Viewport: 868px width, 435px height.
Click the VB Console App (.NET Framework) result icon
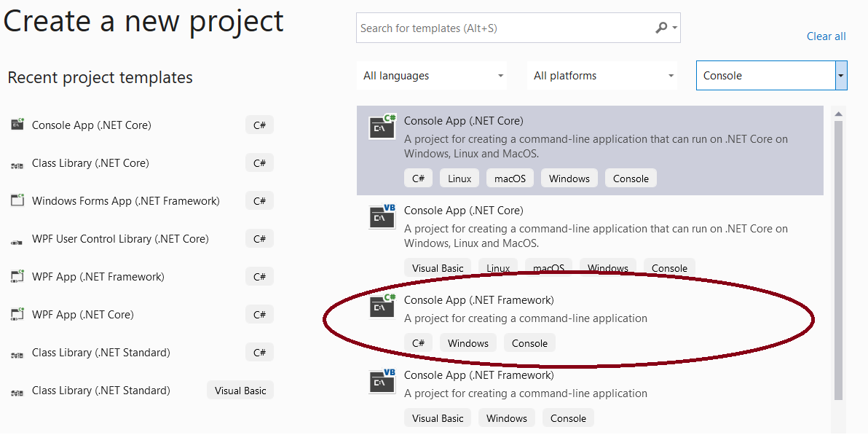(382, 380)
